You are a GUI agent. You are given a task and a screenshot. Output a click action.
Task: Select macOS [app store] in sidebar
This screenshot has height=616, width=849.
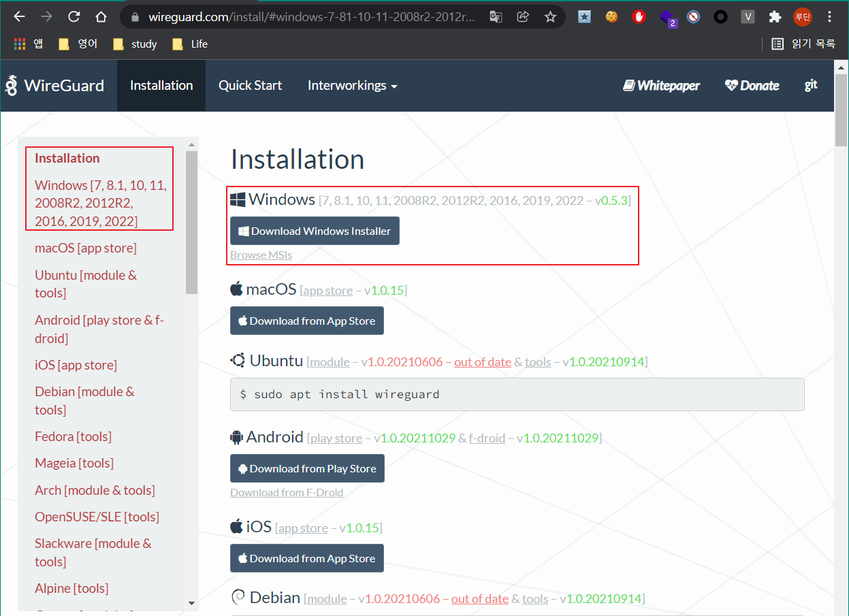pyautogui.click(x=86, y=248)
